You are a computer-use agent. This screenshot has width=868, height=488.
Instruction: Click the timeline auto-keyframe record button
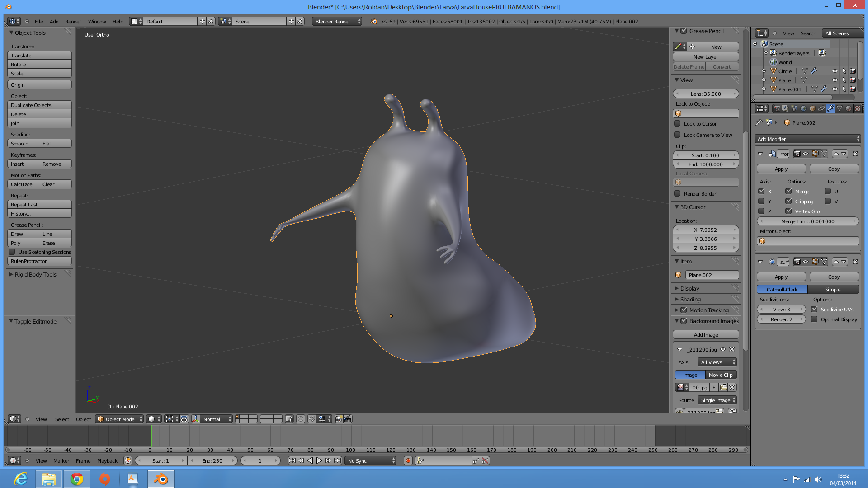[x=408, y=460]
